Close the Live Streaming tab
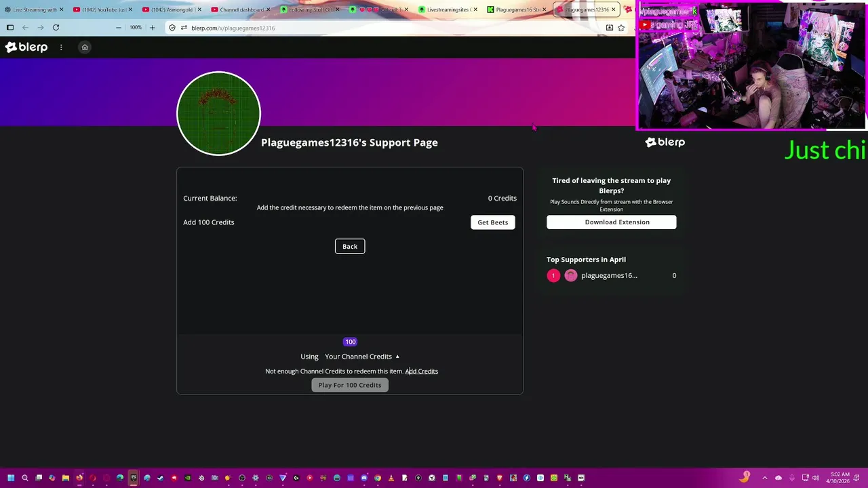The image size is (868, 488). [61, 9]
